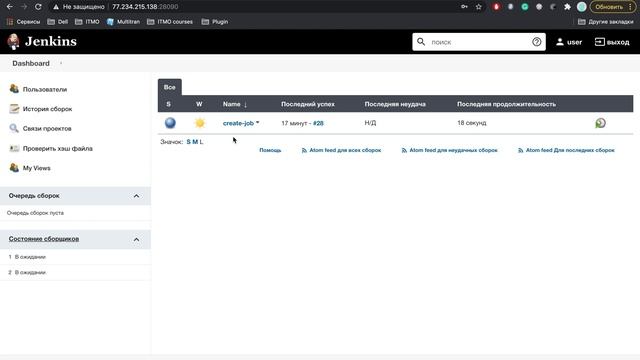Open Atom feed для неудачных сборок

453,150
